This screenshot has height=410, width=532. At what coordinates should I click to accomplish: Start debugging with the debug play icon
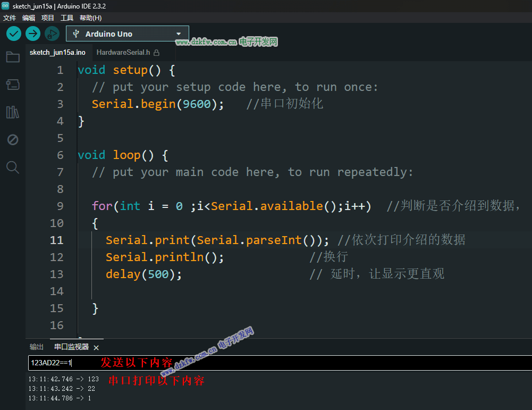[x=52, y=34]
